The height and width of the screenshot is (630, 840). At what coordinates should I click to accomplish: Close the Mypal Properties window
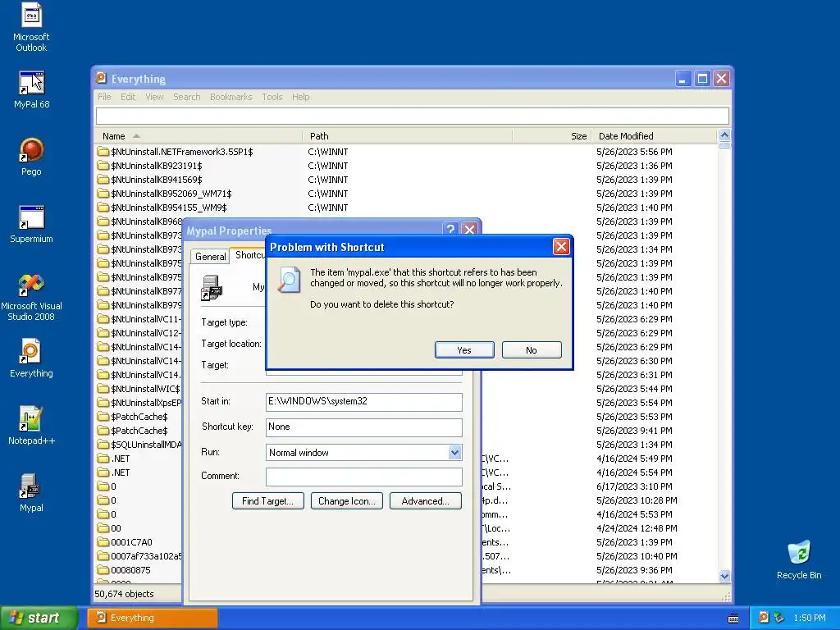tap(469, 230)
